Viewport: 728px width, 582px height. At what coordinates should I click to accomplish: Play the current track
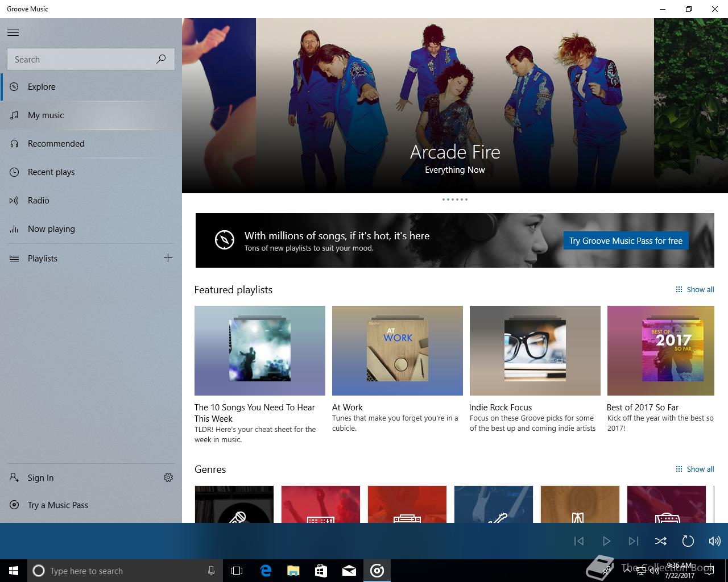coord(606,541)
